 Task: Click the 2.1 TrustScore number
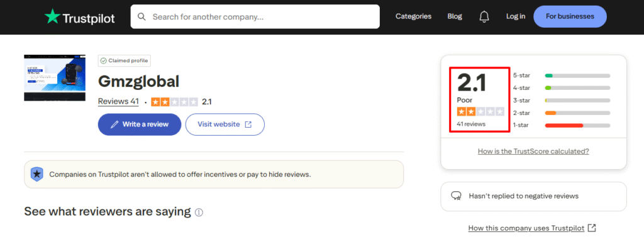click(472, 82)
